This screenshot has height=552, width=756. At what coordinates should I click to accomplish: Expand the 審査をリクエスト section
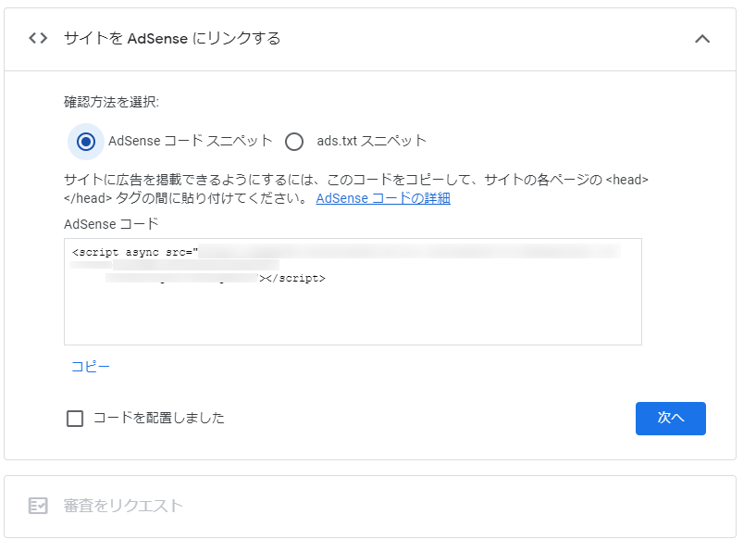pyautogui.click(x=370, y=507)
